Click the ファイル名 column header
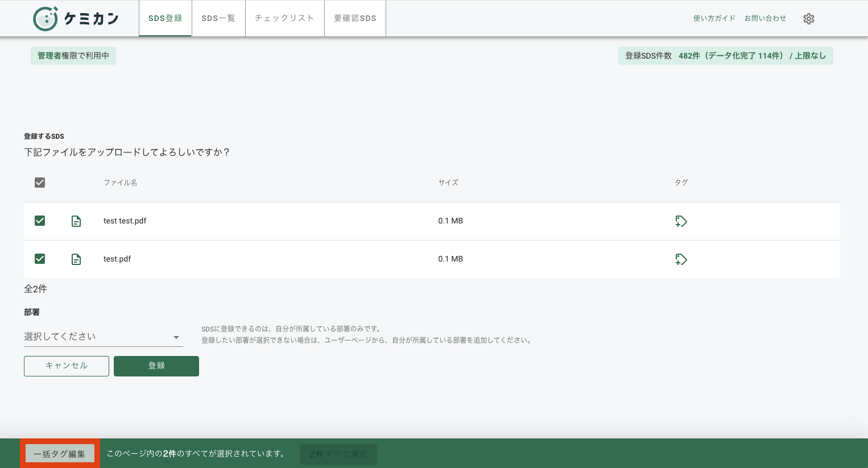Image resolution: width=868 pixels, height=468 pixels. tap(120, 183)
